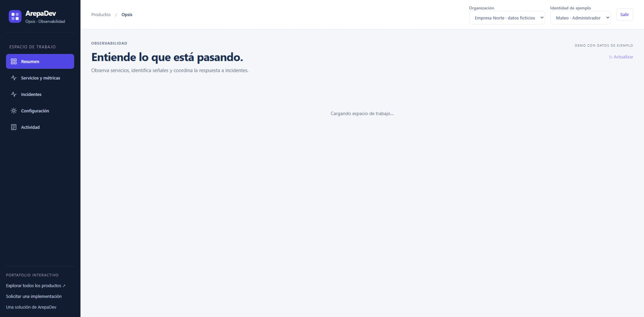Click the Incidentes pulse icon

(x=14, y=94)
